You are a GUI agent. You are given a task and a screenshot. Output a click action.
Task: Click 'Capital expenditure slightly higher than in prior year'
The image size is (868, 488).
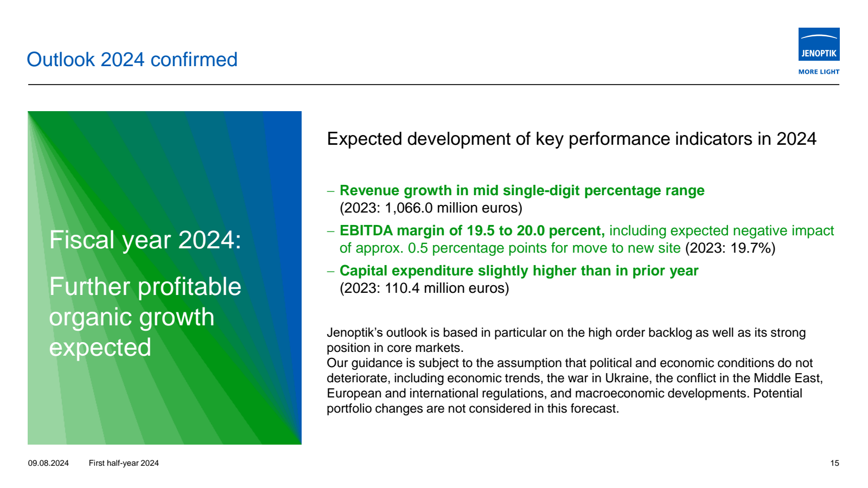(x=519, y=271)
